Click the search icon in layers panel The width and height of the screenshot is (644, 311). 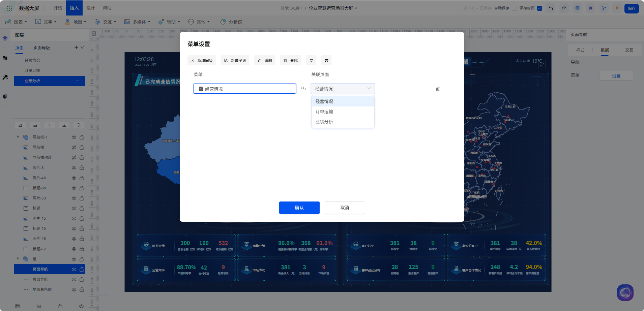click(79, 125)
